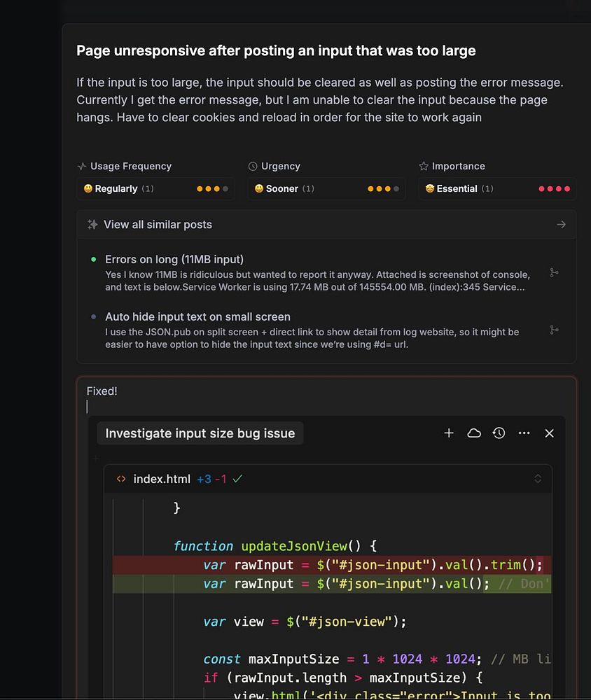Open the Importance Essential selector
The width and height of the screenshot is (591, 700).
pyautogui.click(x=497, y=188)
